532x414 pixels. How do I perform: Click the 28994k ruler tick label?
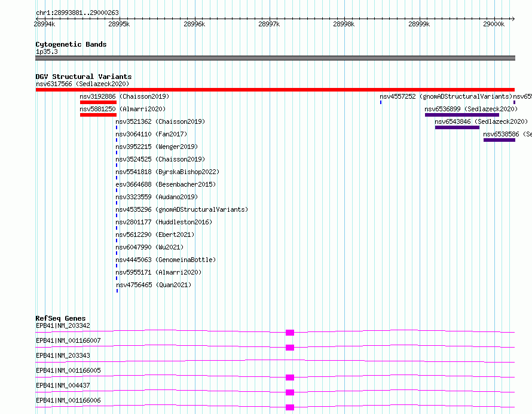pos(44,24)
